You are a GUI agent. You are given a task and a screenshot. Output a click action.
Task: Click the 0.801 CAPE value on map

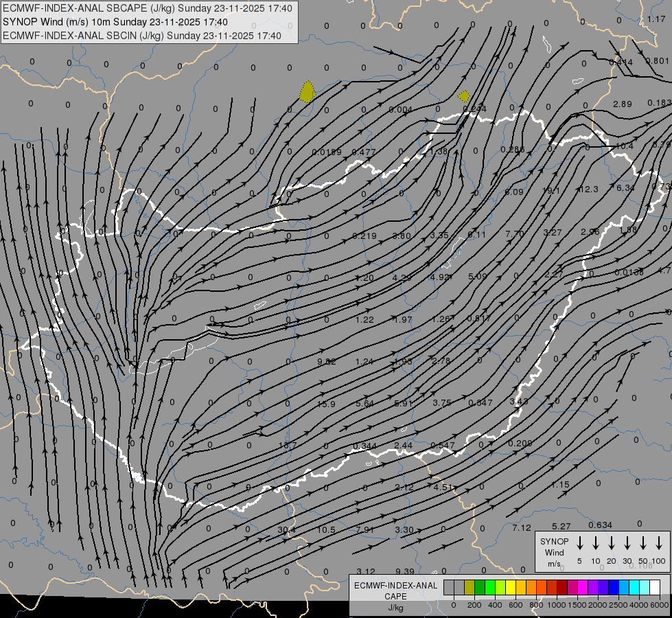pos(658,61)
